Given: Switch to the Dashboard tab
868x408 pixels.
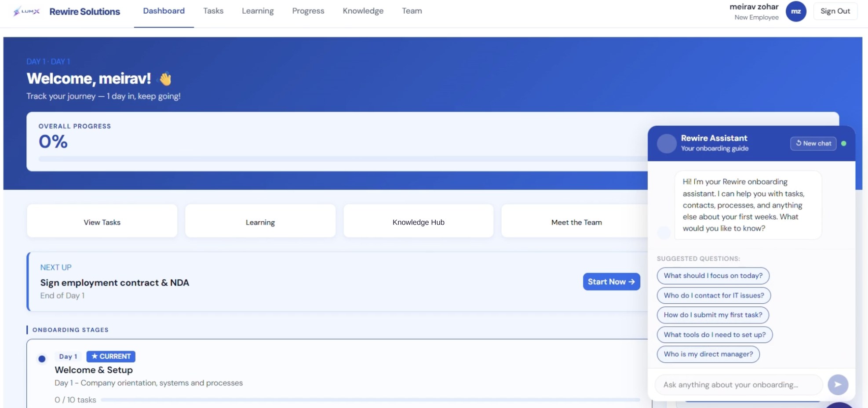Looking at the screenshot, I should [x=164, y=11].
